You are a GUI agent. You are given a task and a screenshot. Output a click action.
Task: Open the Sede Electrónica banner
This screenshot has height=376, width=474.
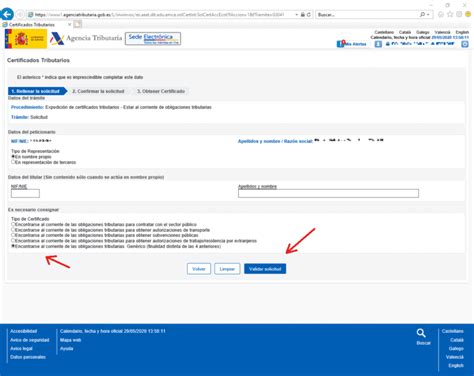153,39
